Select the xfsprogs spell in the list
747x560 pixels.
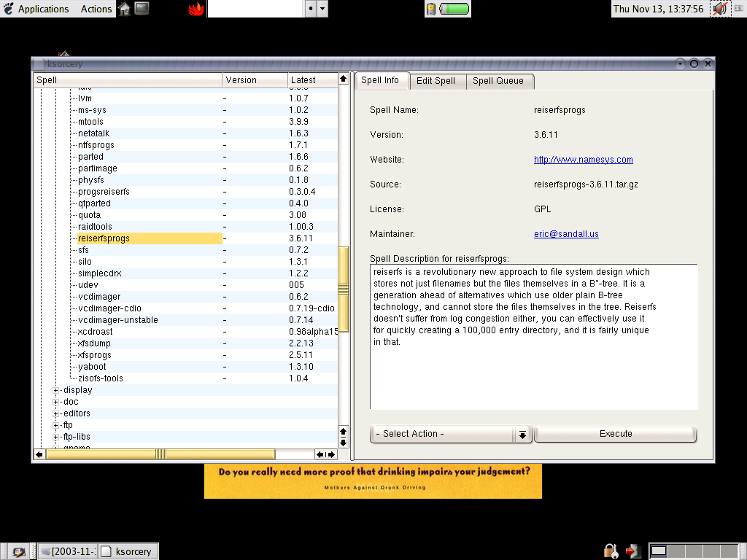click(x=95, y=355)
